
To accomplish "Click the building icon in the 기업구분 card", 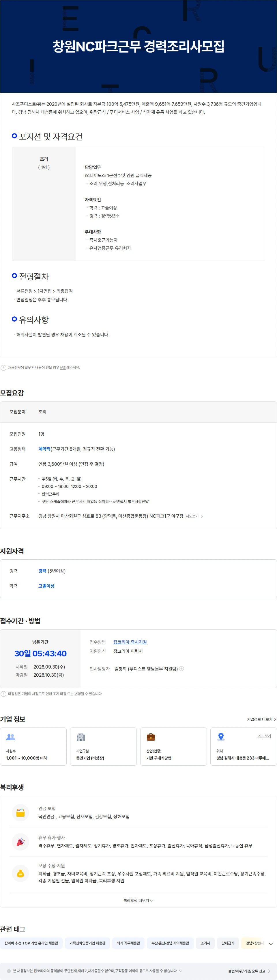I will click(81, 737).
